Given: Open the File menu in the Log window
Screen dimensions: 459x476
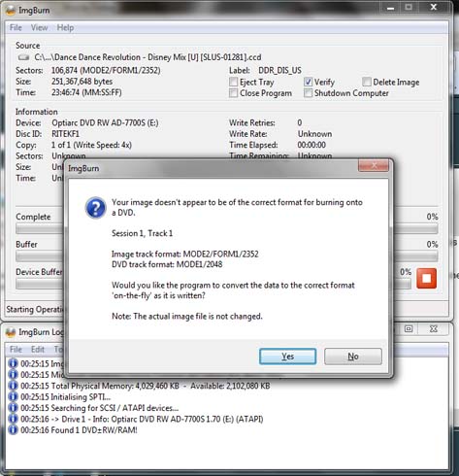Looking at the screenshot, I should 16,350.
